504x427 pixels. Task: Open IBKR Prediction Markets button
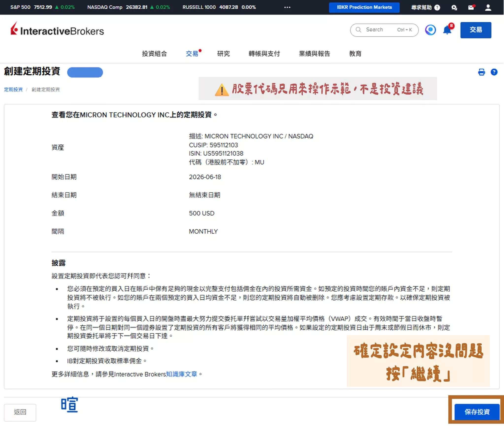(364, 7)
